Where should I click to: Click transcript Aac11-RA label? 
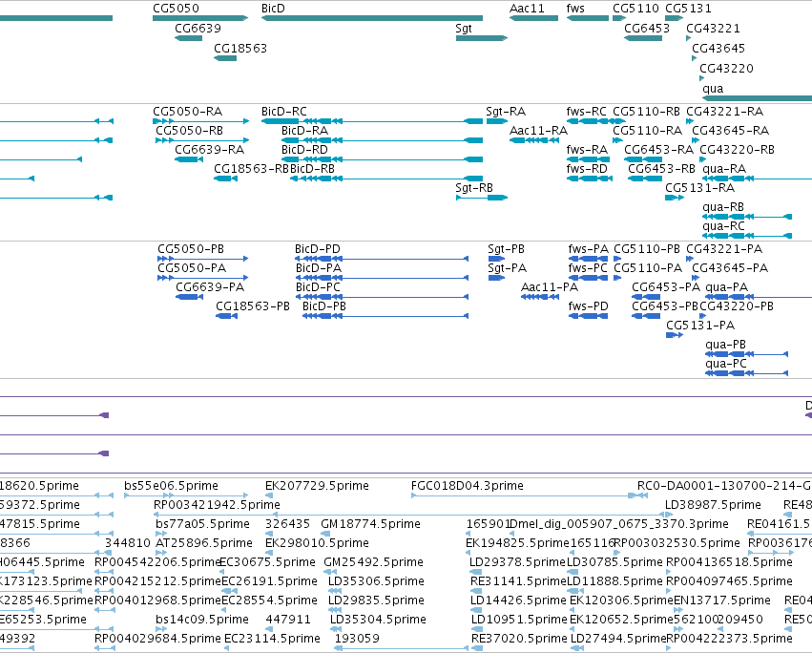click(x=538, y=131)
